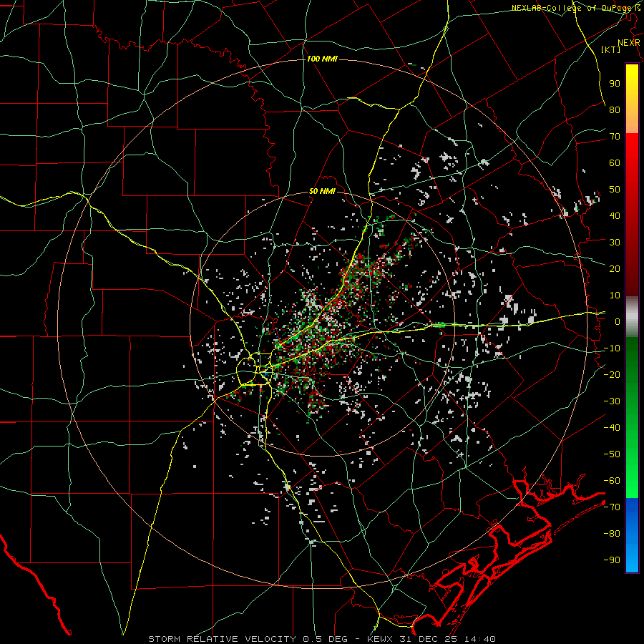644x644 pixels.
Task: Click the -10 value on velocity scale
Action: (x=612, y=348)
